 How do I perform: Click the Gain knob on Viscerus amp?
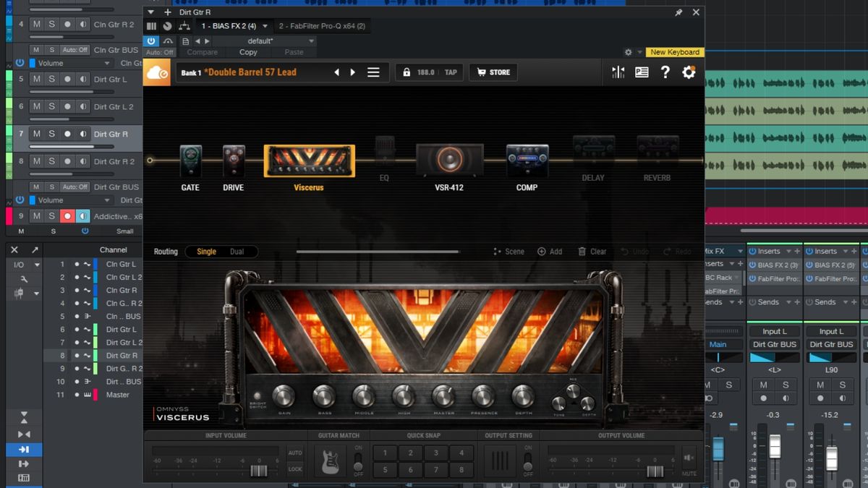click(284, 395)
